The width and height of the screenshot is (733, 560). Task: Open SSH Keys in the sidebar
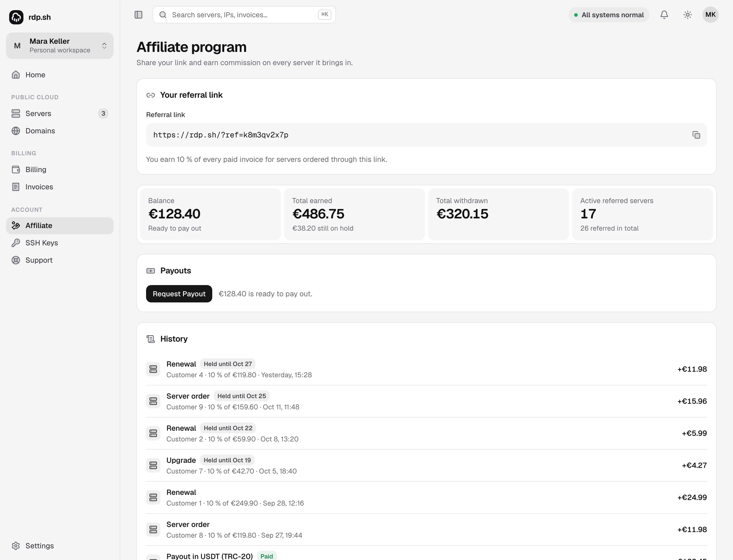[60, 243]
